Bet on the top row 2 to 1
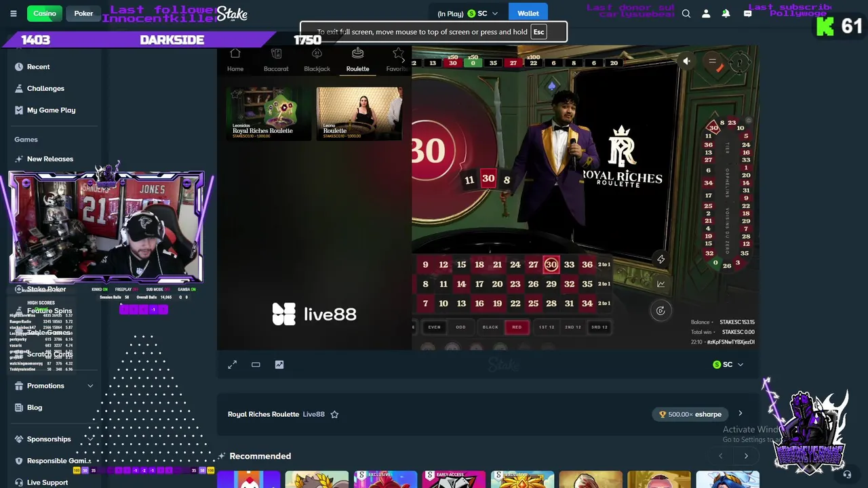The height and width of the screenshot is (488, 868). [x=604, y=265]
